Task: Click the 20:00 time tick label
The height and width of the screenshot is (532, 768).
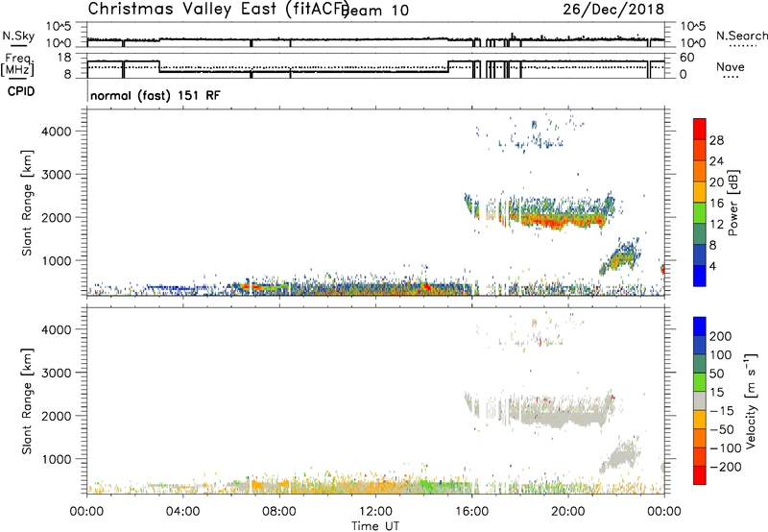Action: tap(568, 512)
